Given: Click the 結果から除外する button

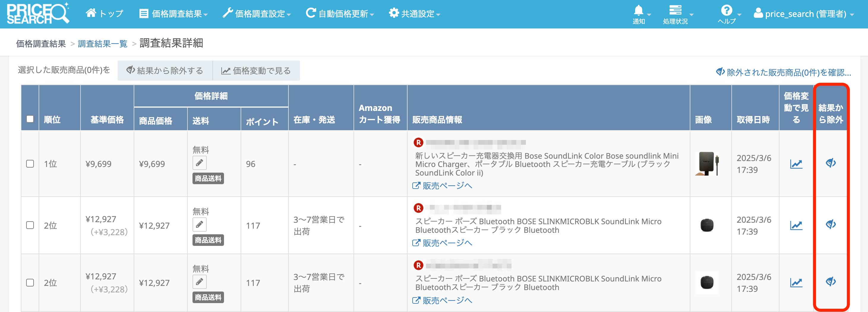Looking at the screenshot, I should click(x=165, y=71).
